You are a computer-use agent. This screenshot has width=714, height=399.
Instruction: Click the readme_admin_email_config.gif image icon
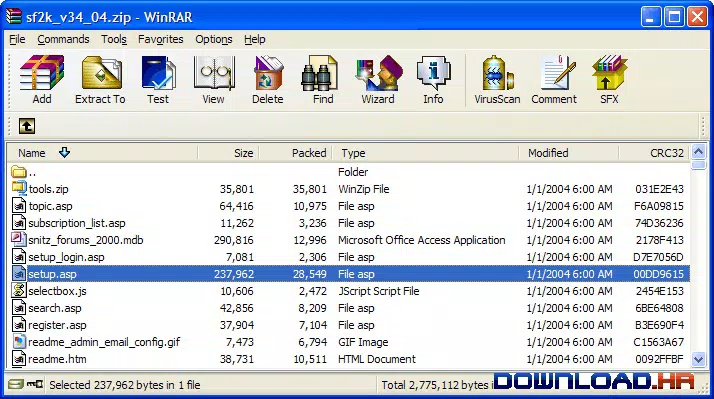point(19,342)
